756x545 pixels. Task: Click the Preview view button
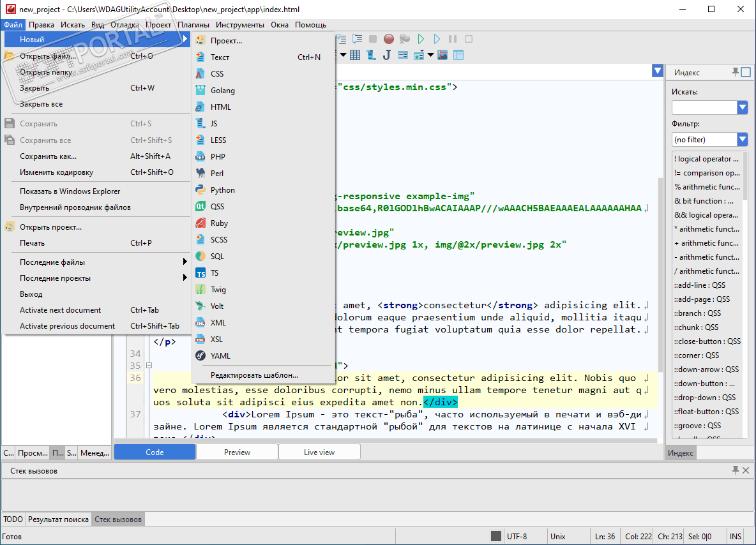pyautogui.click(x=237, y=452)
